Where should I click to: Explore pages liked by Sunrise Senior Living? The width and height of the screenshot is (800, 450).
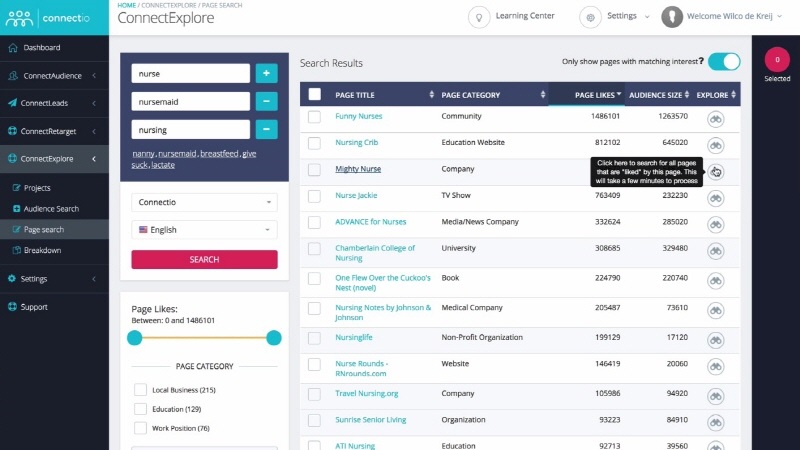[716, 423]
